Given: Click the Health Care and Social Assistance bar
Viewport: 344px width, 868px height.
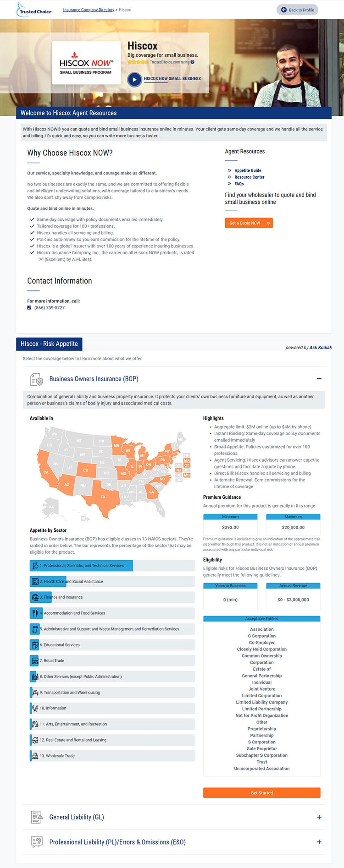Looking at the screenshot, I should 112,582.
